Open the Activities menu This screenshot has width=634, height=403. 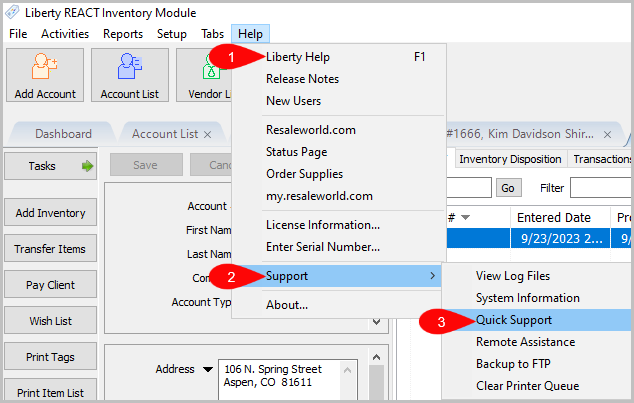point(65,34)
